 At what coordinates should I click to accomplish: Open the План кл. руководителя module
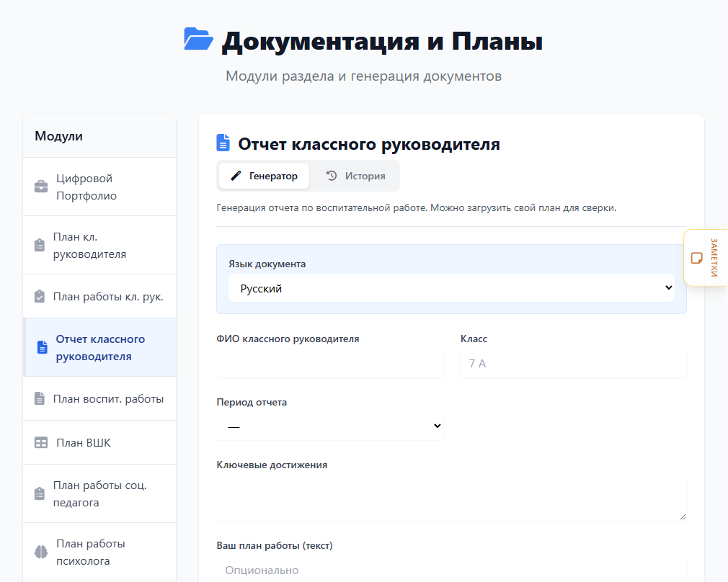click(x=99, y=245)
